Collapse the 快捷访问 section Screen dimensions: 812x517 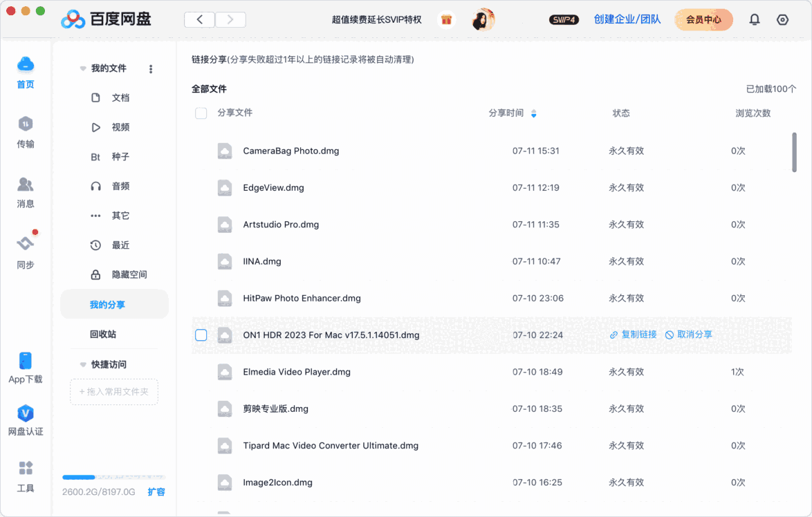(83, 365)
